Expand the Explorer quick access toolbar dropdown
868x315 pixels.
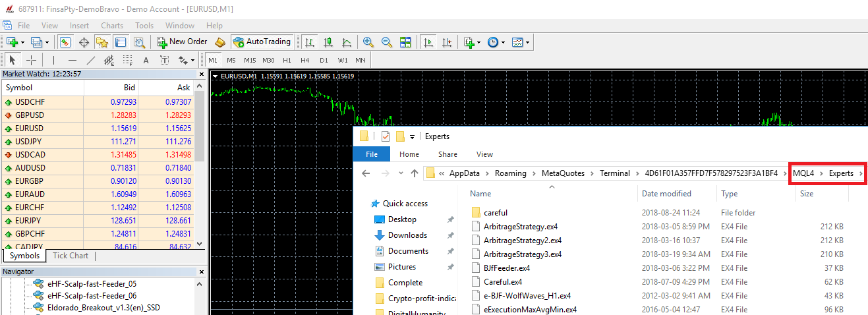click(412, 136)
